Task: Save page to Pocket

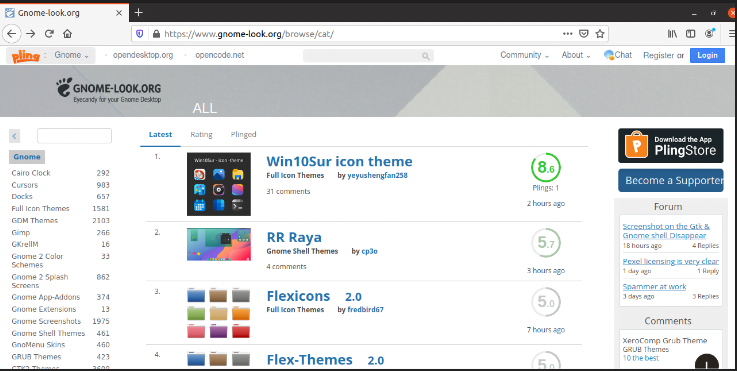Action: coord(583,34)
